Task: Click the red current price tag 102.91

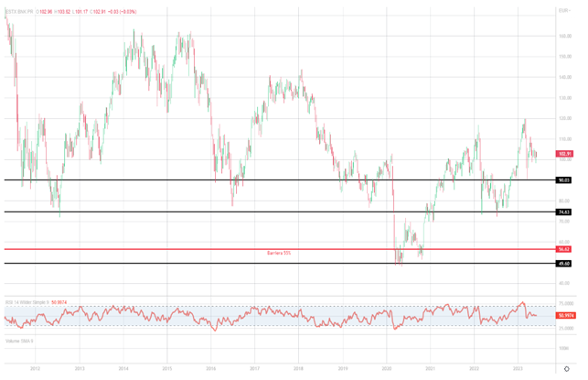Action: (x=564, y=154)
